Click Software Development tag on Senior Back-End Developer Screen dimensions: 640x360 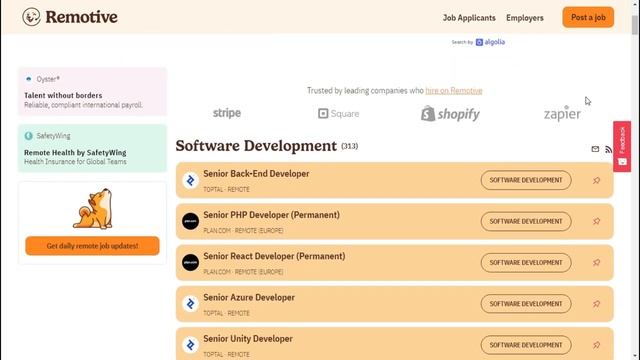(526, 180)
